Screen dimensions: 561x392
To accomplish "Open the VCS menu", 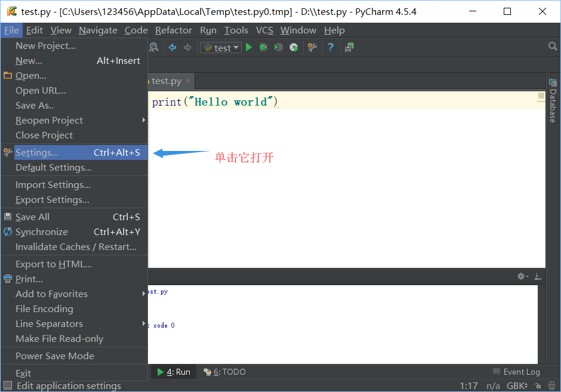I will click(x=264, y=30).
